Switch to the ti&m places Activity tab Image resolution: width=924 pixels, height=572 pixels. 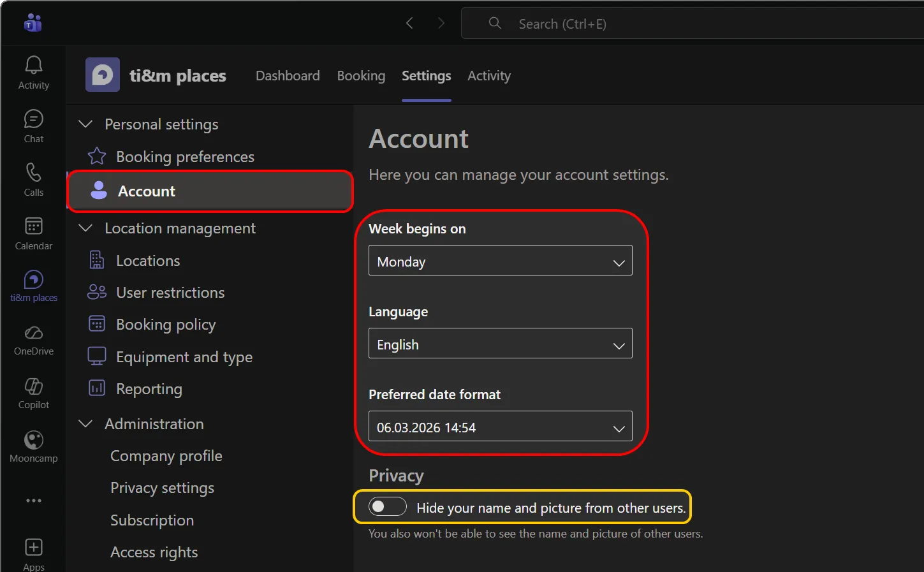(x=489, y=76)
